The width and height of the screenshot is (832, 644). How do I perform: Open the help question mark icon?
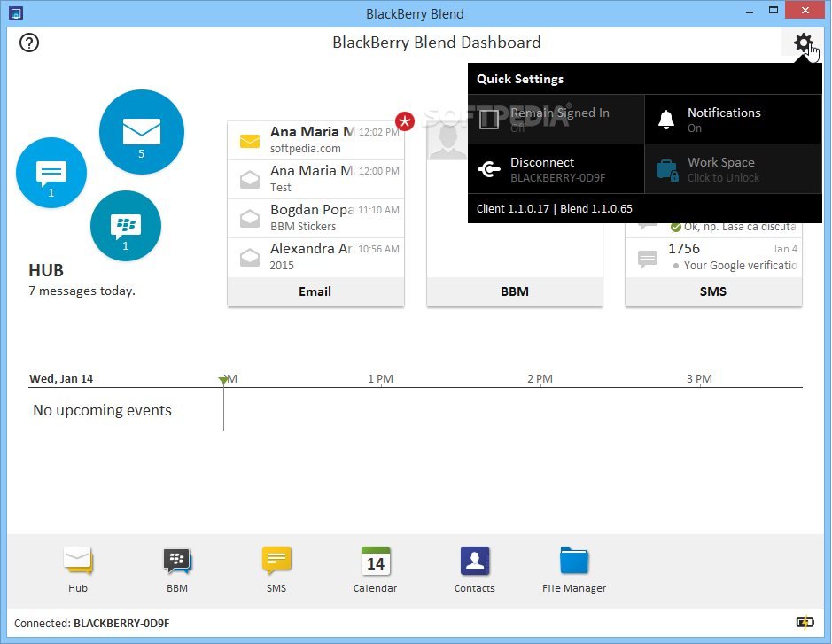(x=29, y=43)
